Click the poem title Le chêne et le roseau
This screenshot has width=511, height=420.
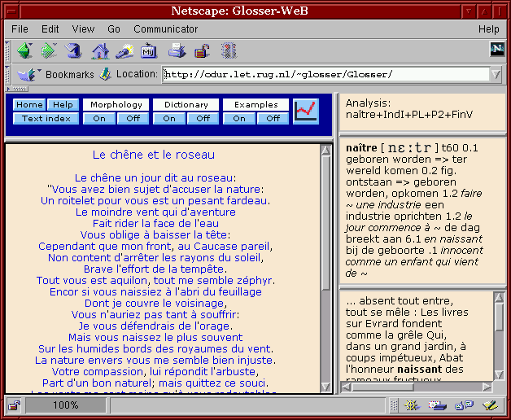tap(154, 155)
